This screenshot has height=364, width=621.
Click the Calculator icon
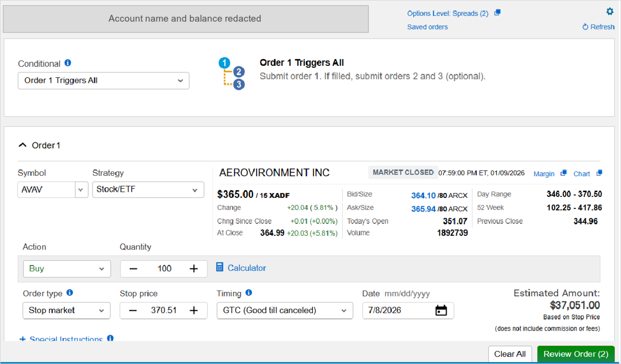pyautogui.click(x=220, y=267)
